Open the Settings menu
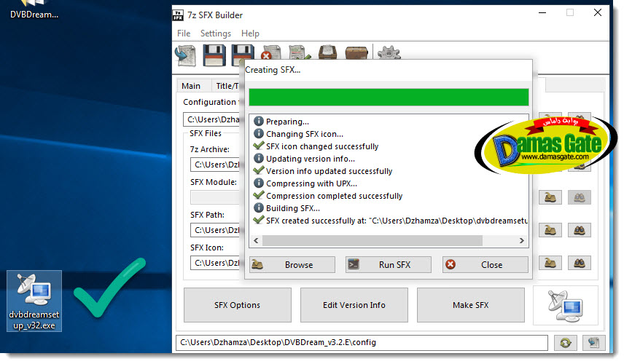This screenshot has width=624, height=364. point(215,33)
